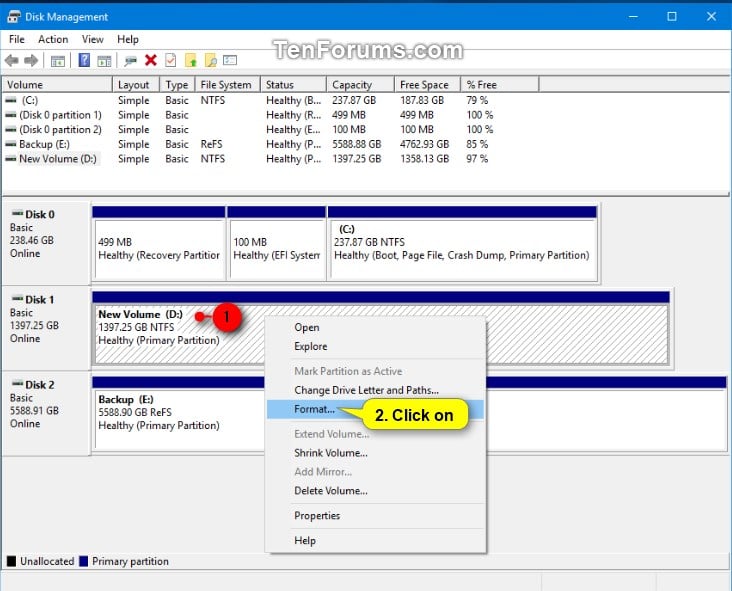Image resolution: width=732 pixels, height=591 pixels.
Task: Sort by the Status column header
Action: pos(294,84)
